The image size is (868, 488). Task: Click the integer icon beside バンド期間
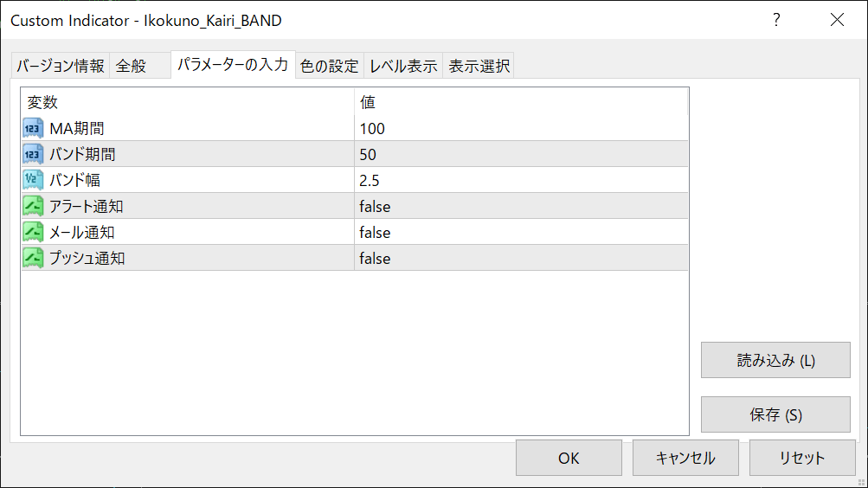[x=33, y=154]
